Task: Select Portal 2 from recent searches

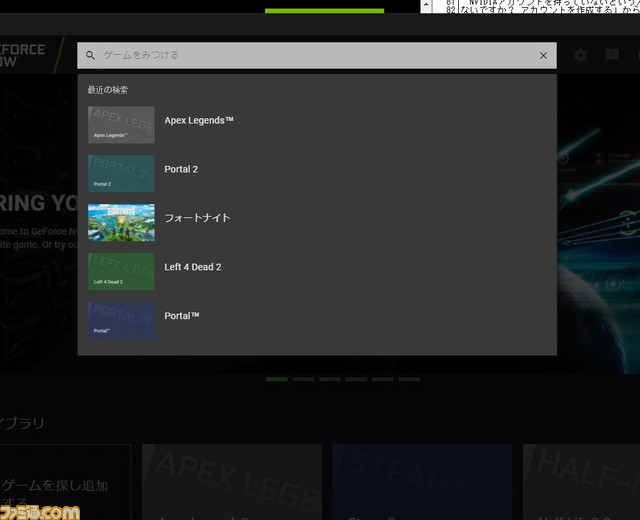Action: pos(181,169)
